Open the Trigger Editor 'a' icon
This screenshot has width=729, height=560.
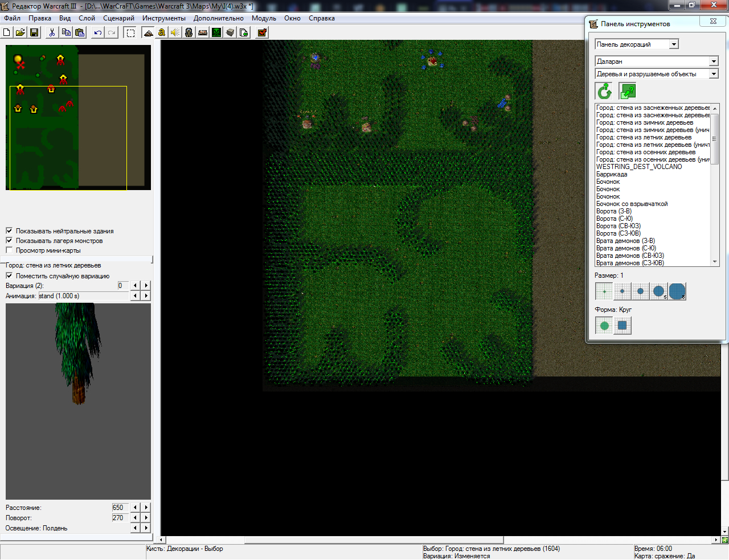pos(162,32)
